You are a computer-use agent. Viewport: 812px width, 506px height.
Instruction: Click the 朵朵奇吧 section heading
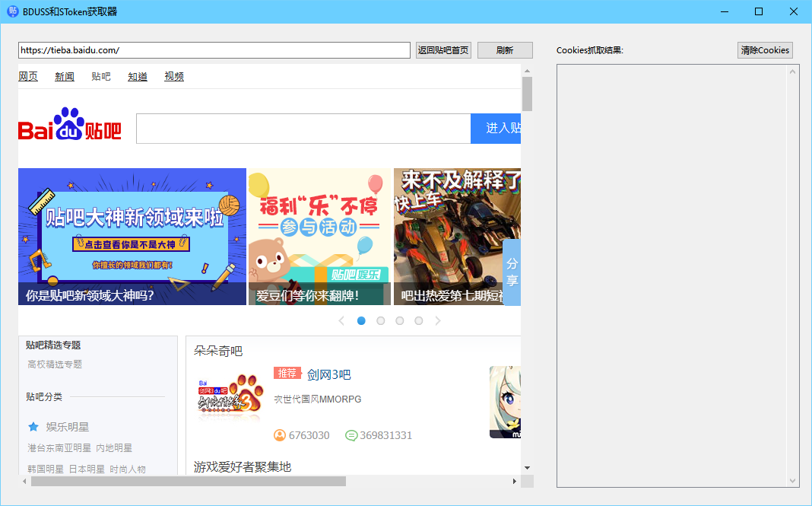click(x=218, y=351)
